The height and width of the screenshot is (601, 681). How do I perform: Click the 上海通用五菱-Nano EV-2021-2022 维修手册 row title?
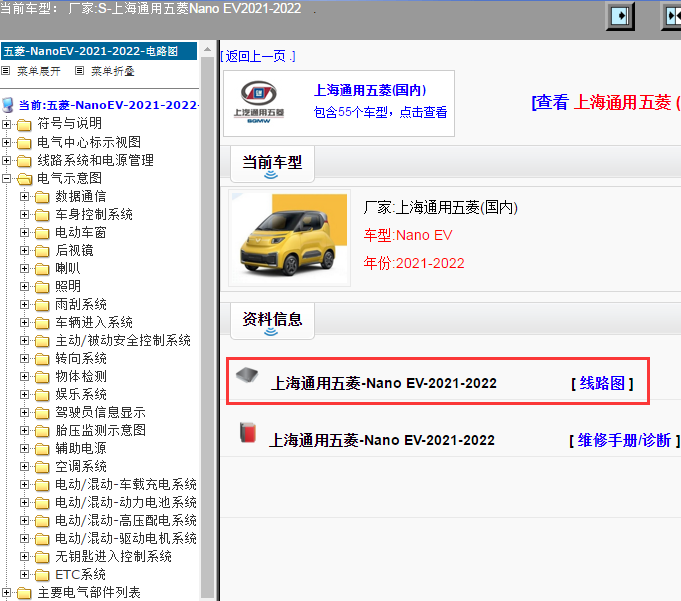pos(382,440)
